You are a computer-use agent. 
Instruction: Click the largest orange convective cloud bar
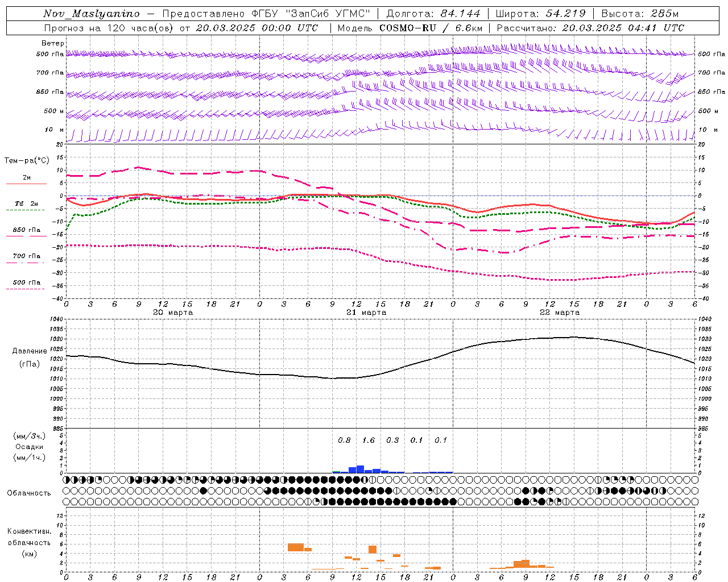[296, 547]
